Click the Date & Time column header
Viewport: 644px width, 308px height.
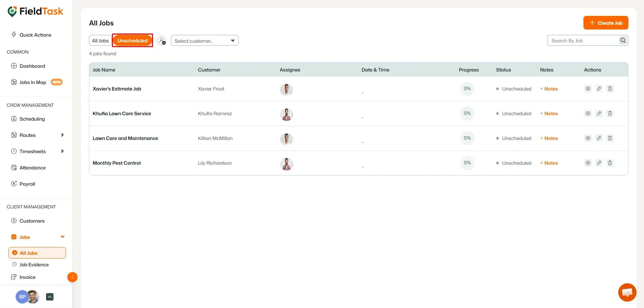pos(375,70)
